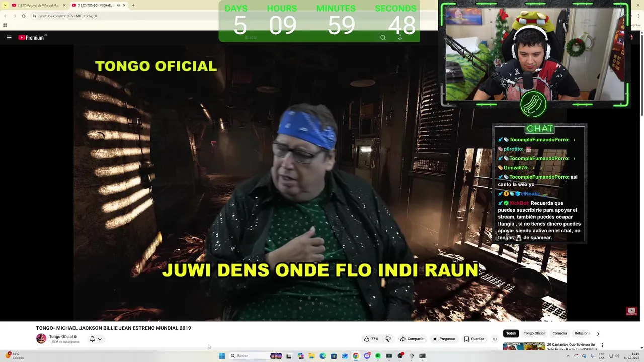Open Microsoft Edge from the taskbar
This screenshot has height=362, width=644.
(x=323, y=356)
